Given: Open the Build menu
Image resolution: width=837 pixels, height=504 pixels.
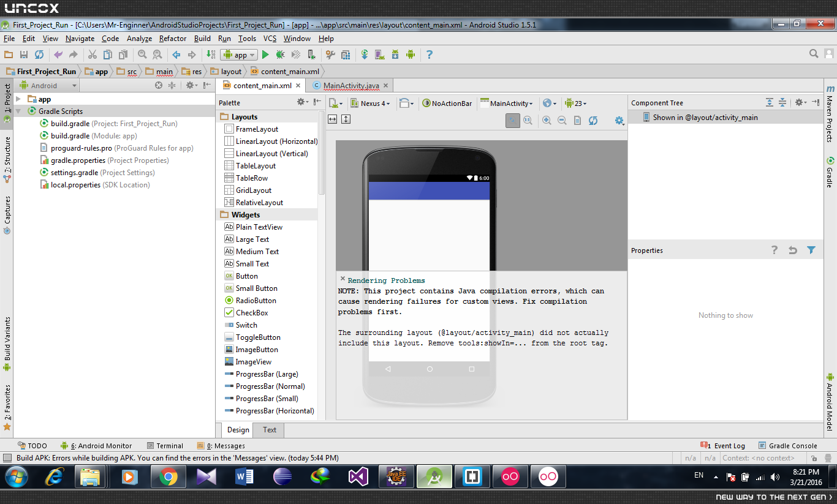Looking at the screenshot, I should [x=202, y=39].
